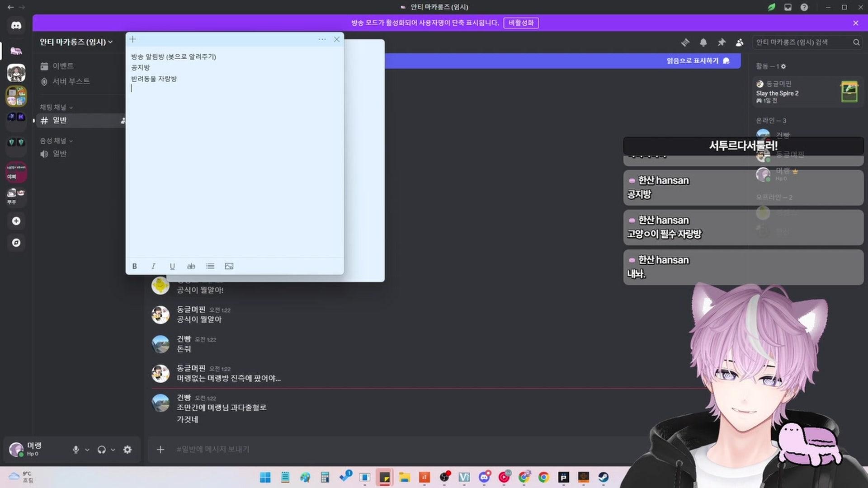
Task: Toggle the member list icon
Action: pyautogui.click(x=740, y=42)
